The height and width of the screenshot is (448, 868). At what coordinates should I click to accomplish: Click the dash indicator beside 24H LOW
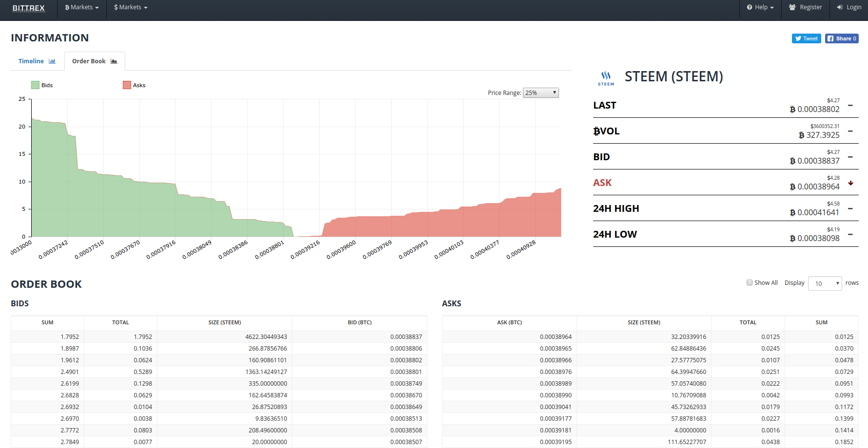(850, 234)
